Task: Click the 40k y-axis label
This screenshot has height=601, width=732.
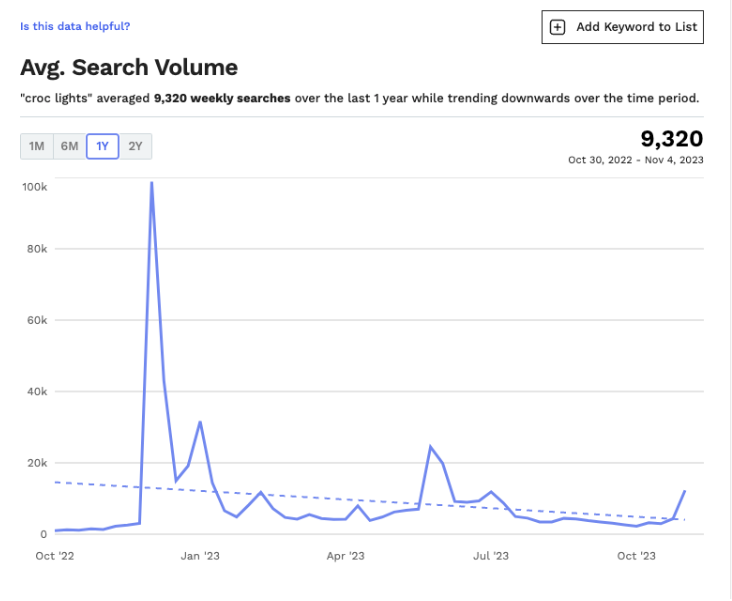Action: 35,392
